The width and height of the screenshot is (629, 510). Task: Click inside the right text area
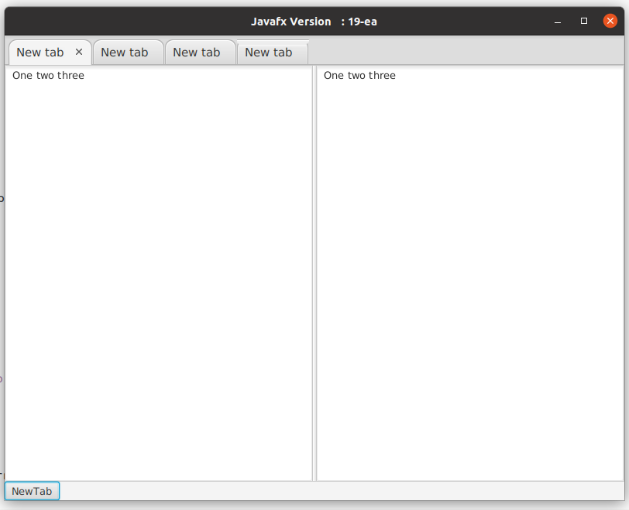click(470, 273)
